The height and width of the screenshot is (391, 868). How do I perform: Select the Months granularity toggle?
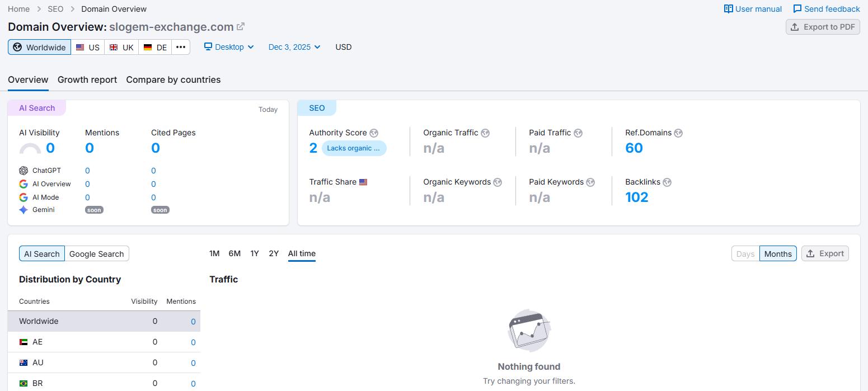[778, 253]
